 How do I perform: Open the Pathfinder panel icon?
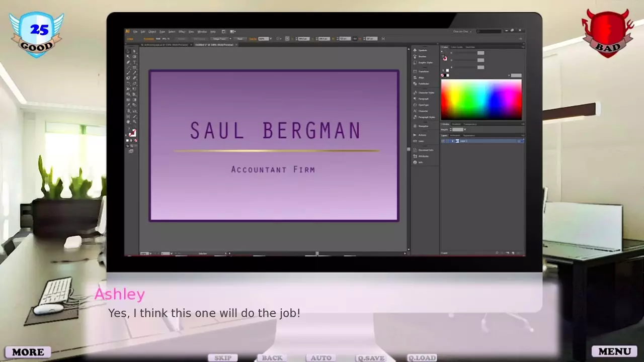(415, 83)
